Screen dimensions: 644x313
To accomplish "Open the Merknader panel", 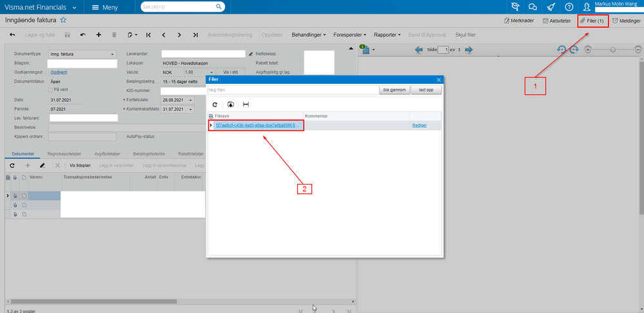I will pyautogui.click(x=520, y=21).
